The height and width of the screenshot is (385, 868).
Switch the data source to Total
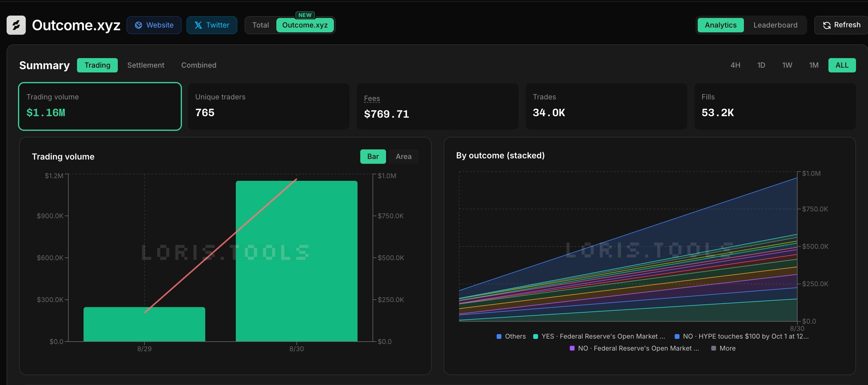pos(260,25)
